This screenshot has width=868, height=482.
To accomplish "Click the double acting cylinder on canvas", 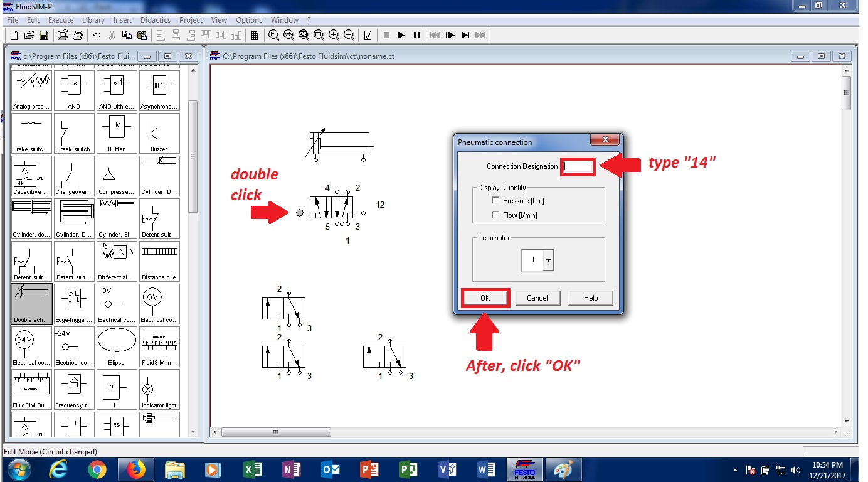I will point(340,145).
